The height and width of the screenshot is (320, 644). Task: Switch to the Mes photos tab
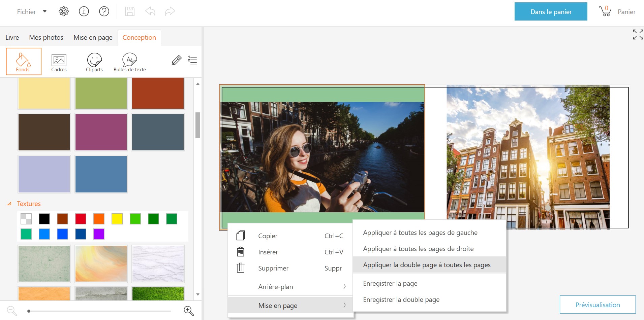click(x=46, y=37)
